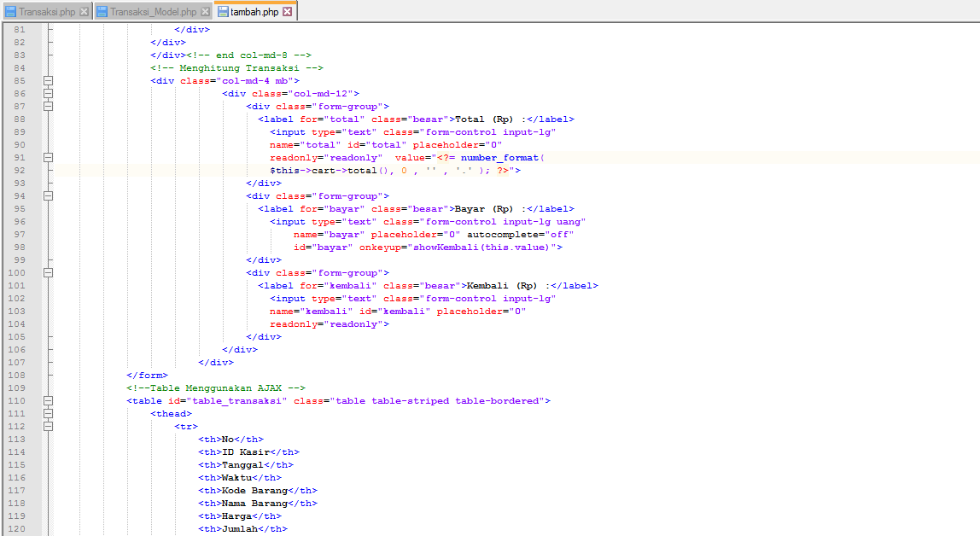Collapse the thead fold at line 111
This screenshot has height=536, width=980.
pyautogui.click(x=48, y=414)
